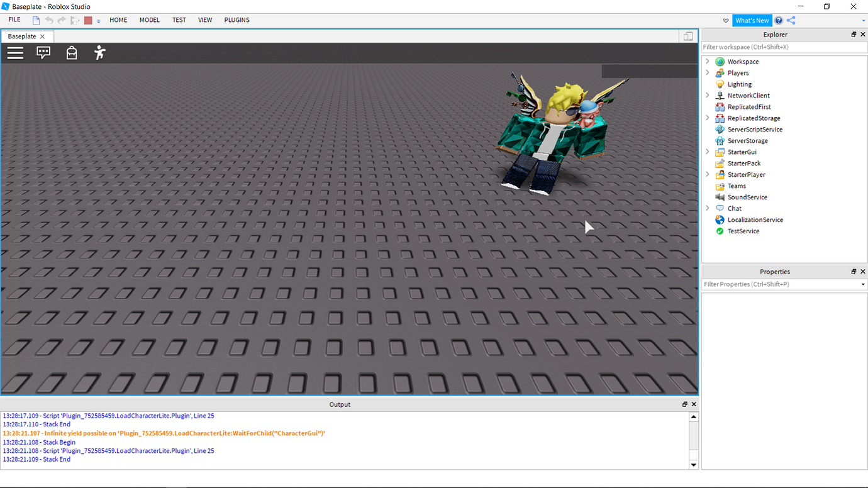Image resolution: width=868 pixels, height=488 pixels.
Task: Click the character emotes icon in the viewport
Action: click(x=99, y=53)
